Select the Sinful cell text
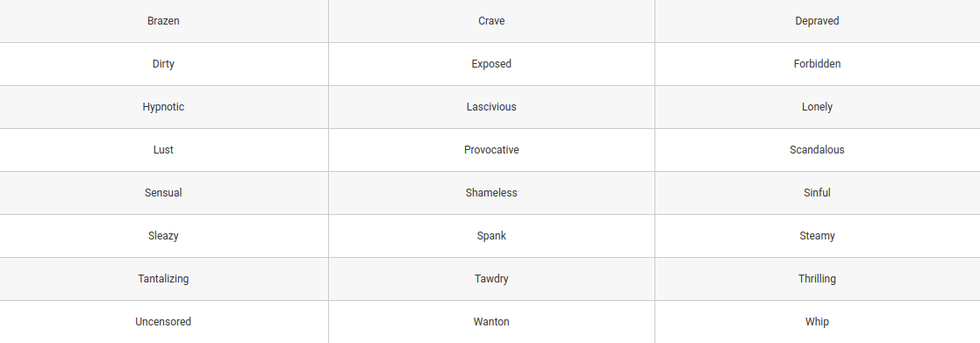Screen dimensions: 980x343 [817, 193]
